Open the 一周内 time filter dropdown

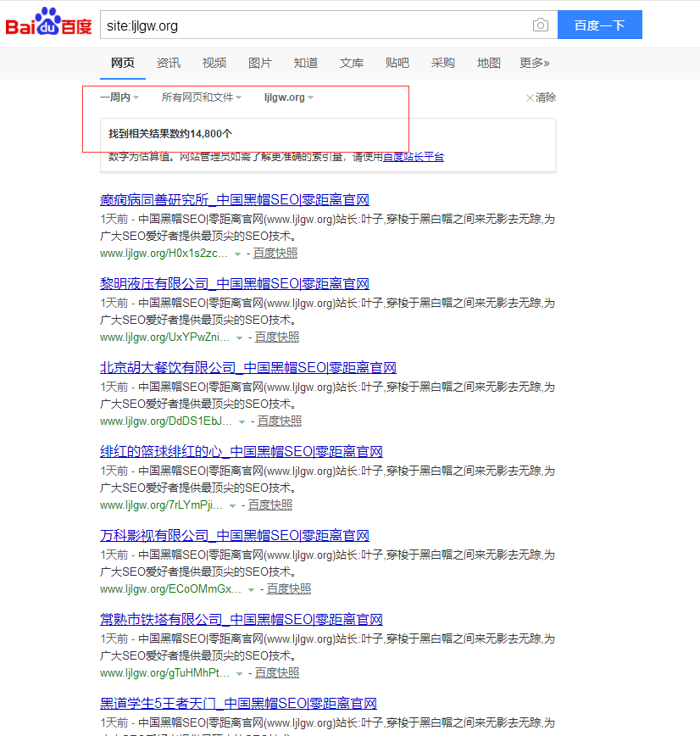click(x=119, y=98)
